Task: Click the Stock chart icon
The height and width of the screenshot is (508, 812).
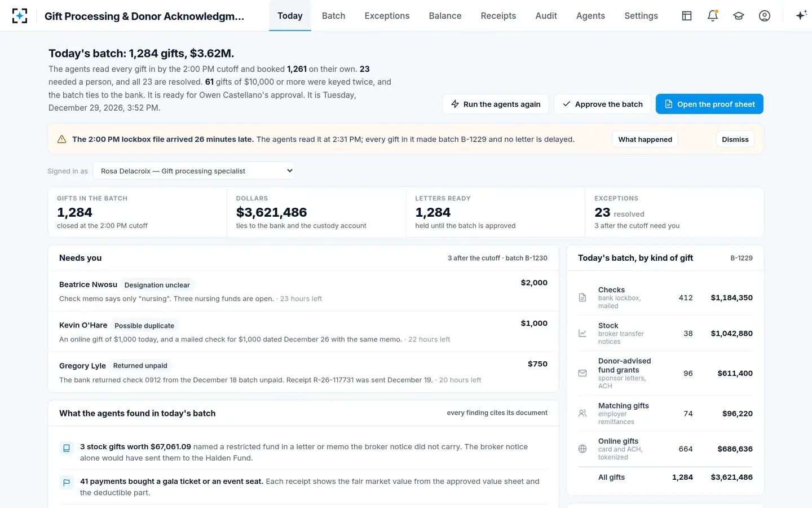Action: (582, 334)
